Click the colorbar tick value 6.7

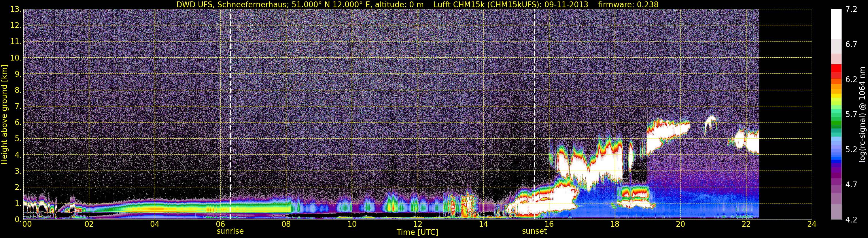[851, 44]
